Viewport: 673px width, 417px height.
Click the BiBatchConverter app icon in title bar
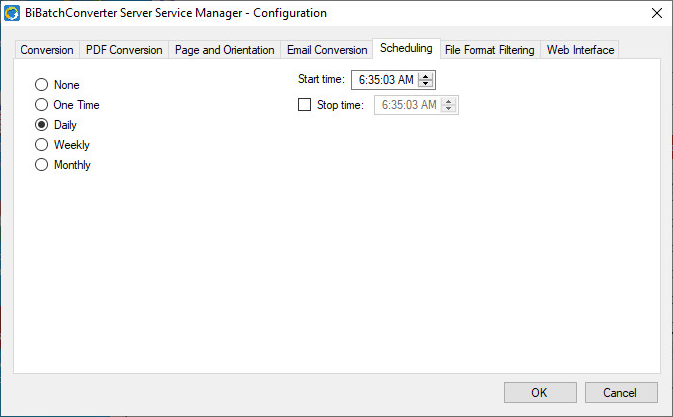[13, 13]
